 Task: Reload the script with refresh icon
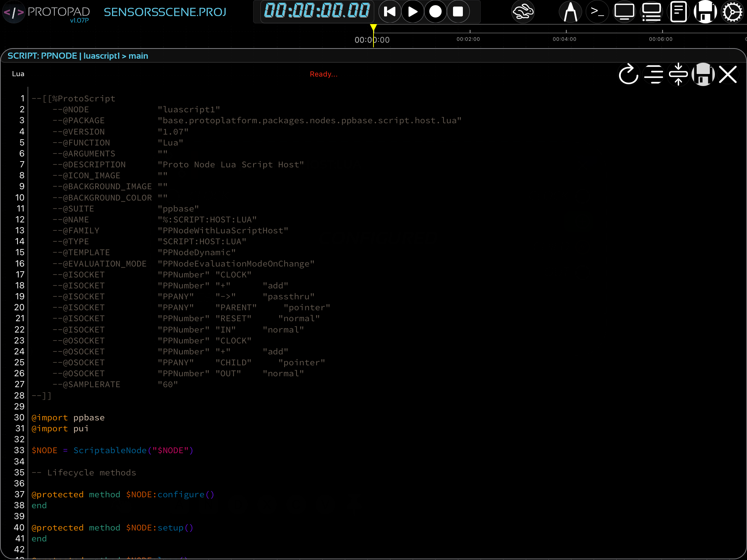point(628,74)
